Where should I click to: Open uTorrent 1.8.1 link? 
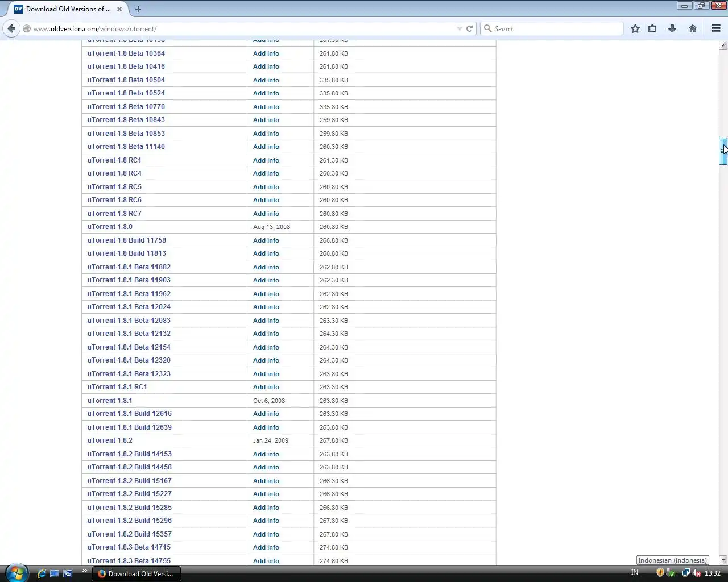point(110,401)
